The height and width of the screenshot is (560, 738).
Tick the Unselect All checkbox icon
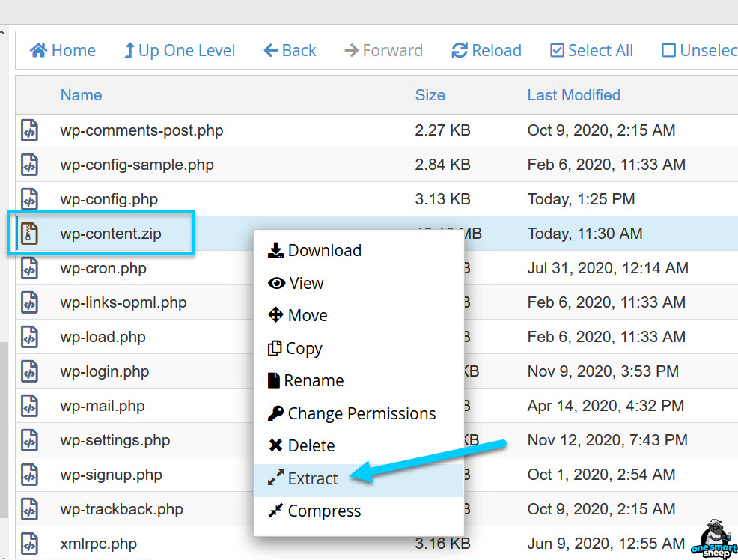[668, 50]
